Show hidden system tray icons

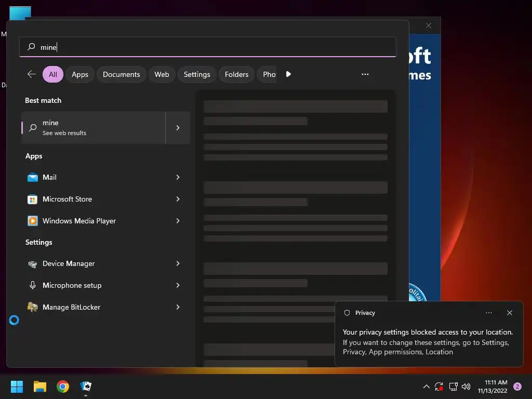(x=426, y=387)
